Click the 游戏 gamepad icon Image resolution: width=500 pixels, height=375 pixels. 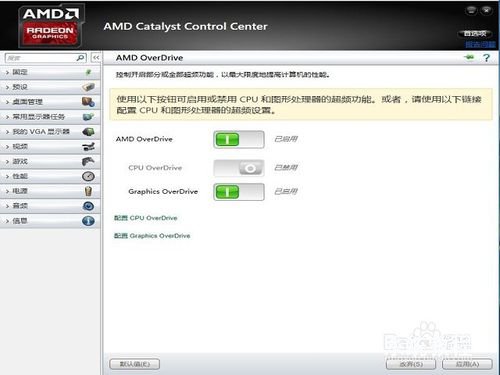88,161
